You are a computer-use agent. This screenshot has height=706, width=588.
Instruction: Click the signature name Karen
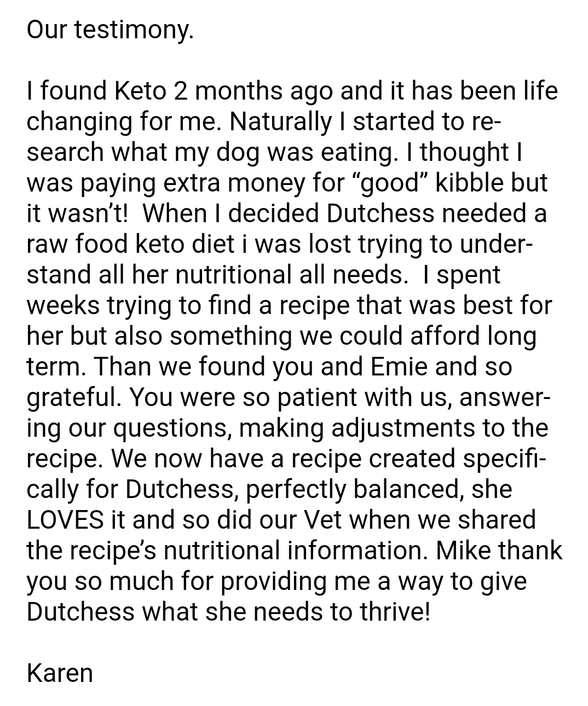coord(60,673)
